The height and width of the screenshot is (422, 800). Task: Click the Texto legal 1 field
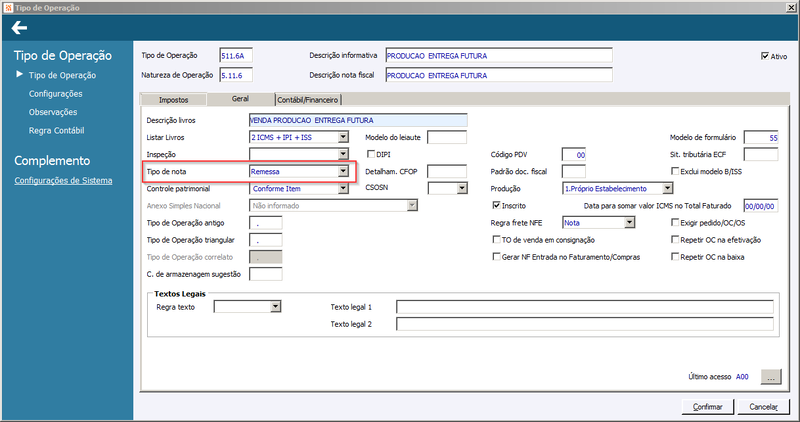(585, 307)
